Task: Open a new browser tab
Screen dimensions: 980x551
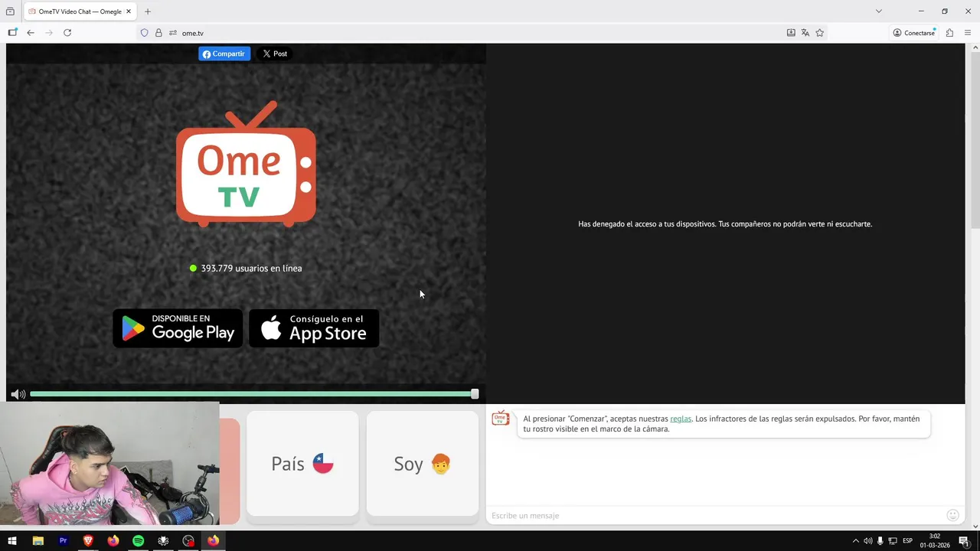Action: coord(148,11)
